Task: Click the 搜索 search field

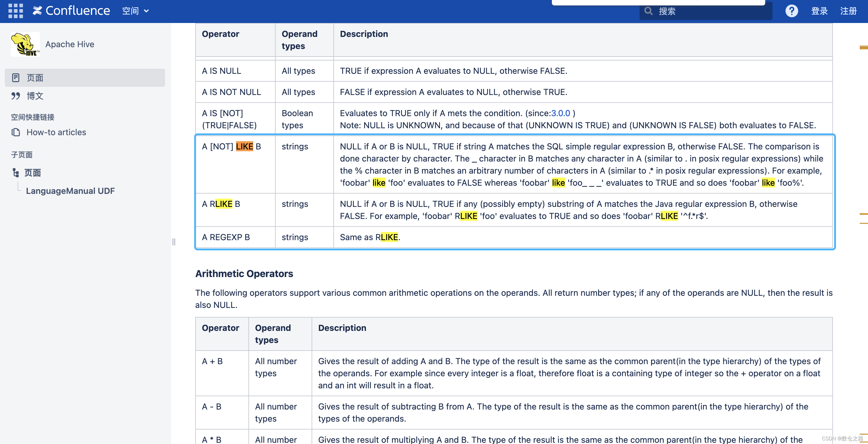Action: [x=706, y=11]
